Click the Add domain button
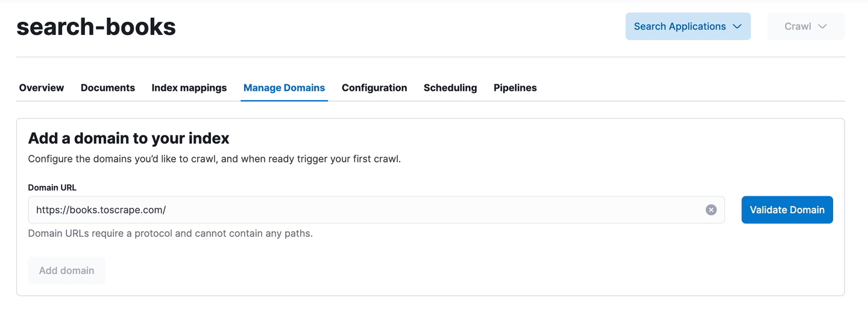This screenshot has height=321, width=868. (x=66, y=270)
